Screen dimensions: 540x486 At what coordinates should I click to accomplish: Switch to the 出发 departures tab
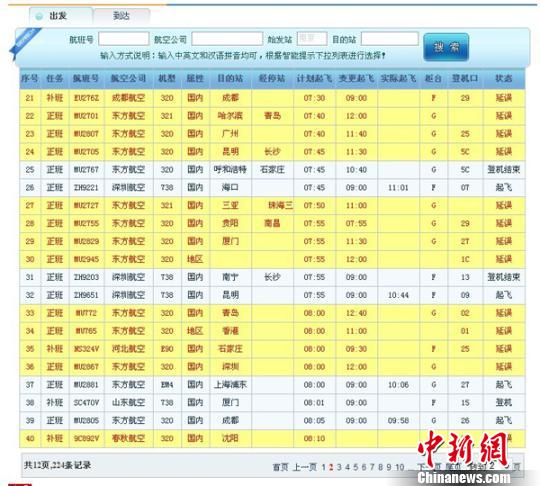[61, 16]
